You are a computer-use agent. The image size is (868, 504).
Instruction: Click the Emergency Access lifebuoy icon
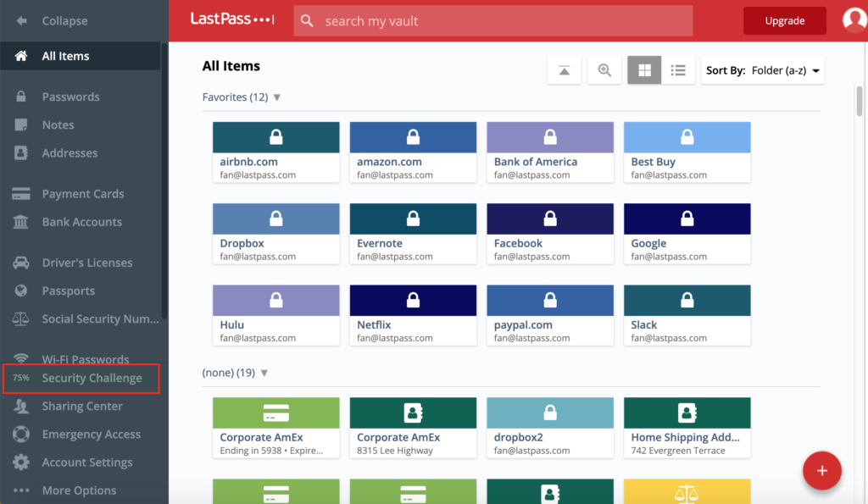(x=21, y=435)
